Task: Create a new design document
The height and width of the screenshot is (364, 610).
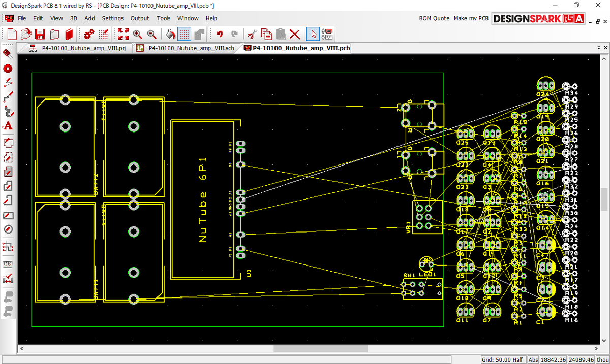Action: pos(11,34)
